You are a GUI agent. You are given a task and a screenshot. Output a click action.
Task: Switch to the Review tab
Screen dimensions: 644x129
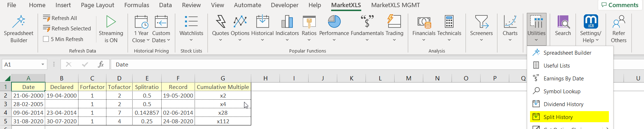tap(191, 5)
